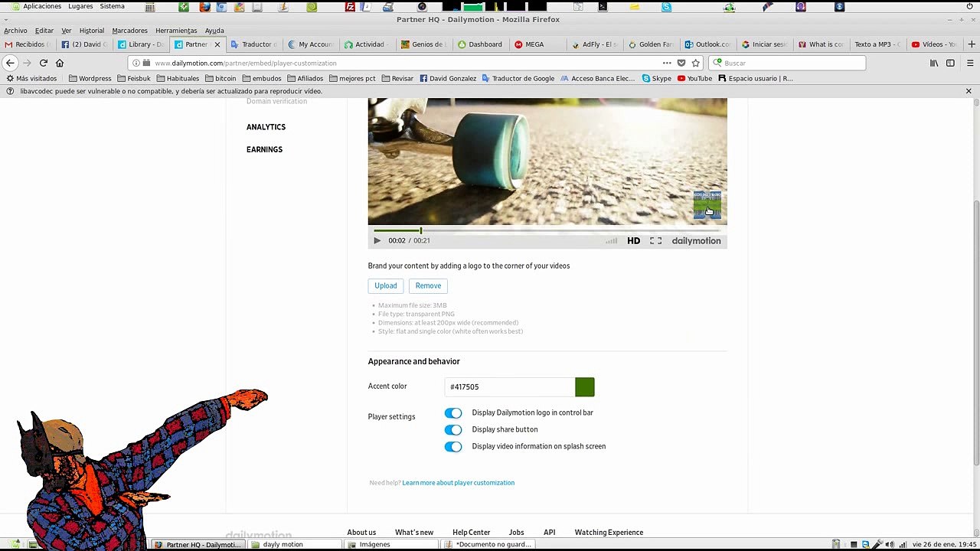Open the Ayuda menu
The height and width of the screenshot is (551, 980).
[x=214, y=31]
